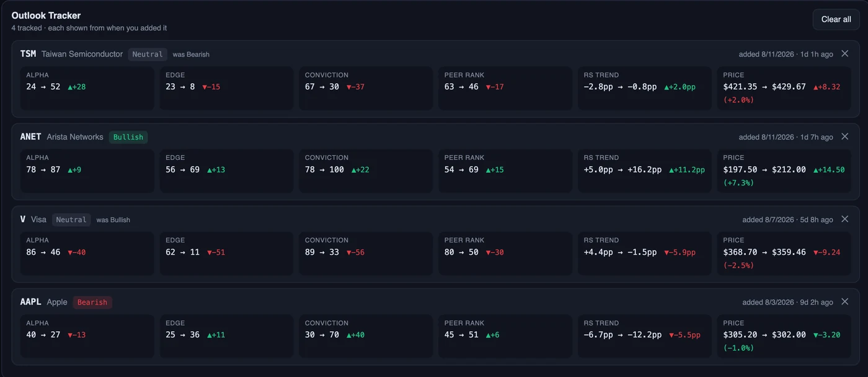Select ANET's RS Trend card
The image size is (868, 377).
click(x=645, y=171)
